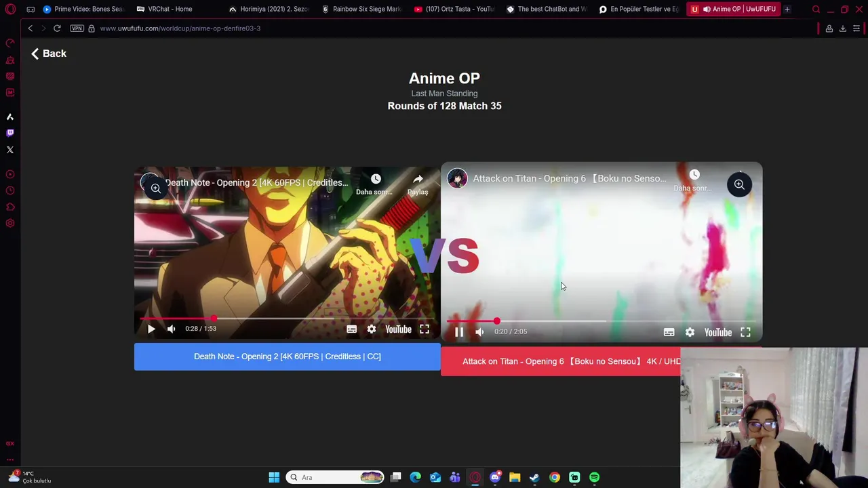
Task: Navigate back in browser history
Action: [x=30, y=28]
